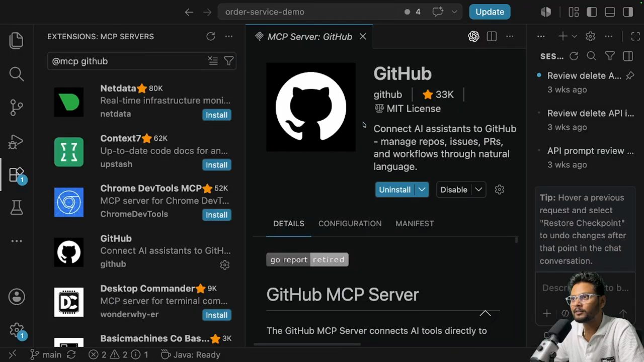This screenshot has height=362, width=644.
Task: Install the Context7 MCP server
Action: (216, 165)
